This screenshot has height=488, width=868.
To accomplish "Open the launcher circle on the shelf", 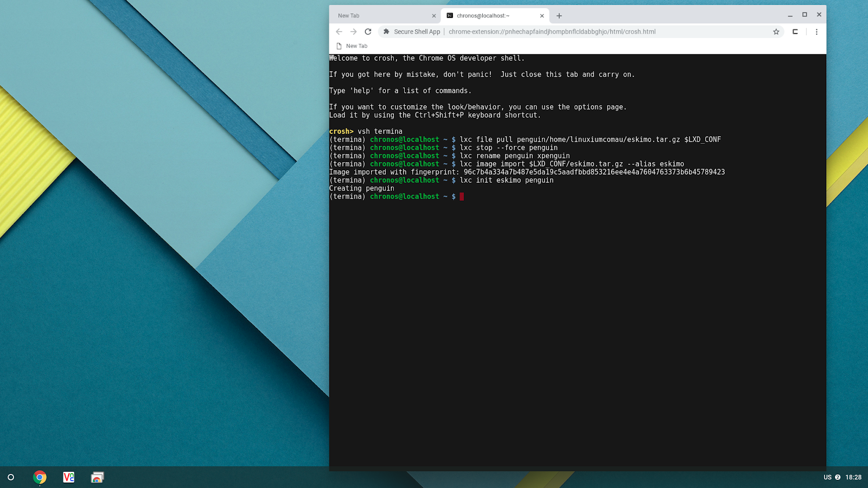I will 11,477.
